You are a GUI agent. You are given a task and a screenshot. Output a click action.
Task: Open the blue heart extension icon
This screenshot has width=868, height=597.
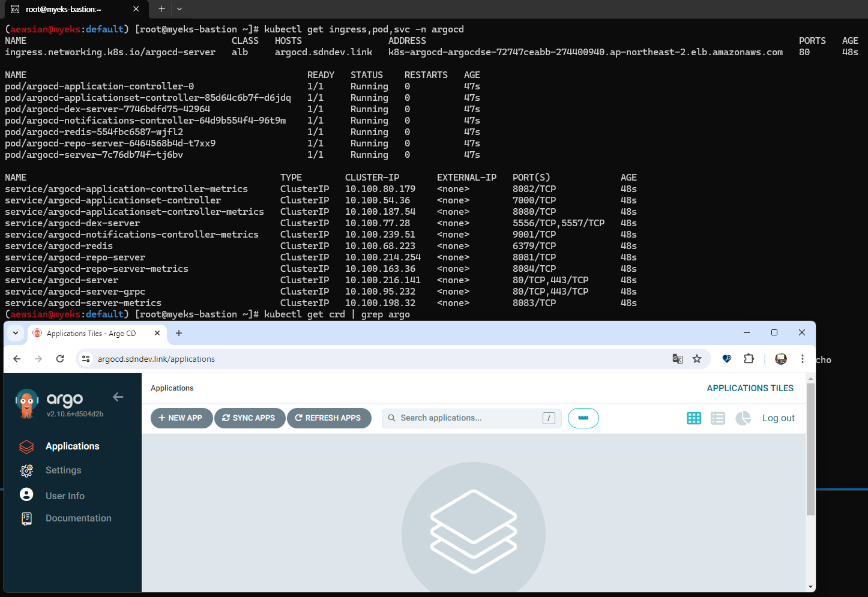tap(727, 359)
